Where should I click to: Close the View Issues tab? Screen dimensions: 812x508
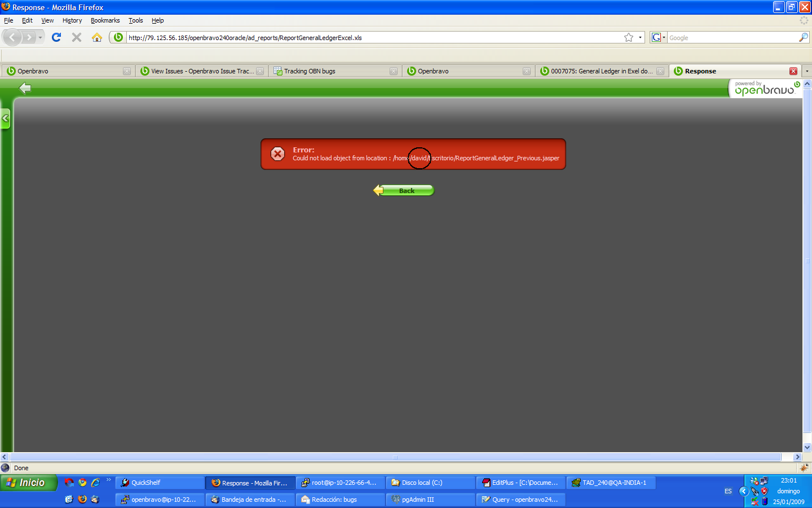(260, 71)
